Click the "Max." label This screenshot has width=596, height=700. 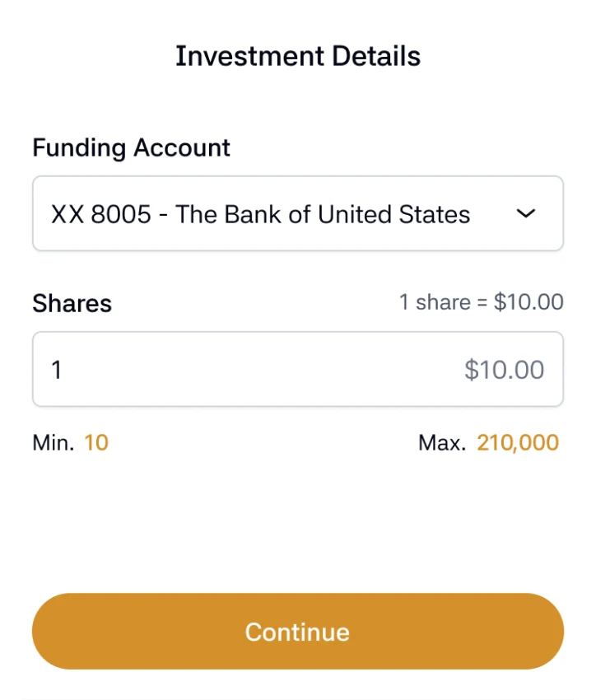pos(442,443)
